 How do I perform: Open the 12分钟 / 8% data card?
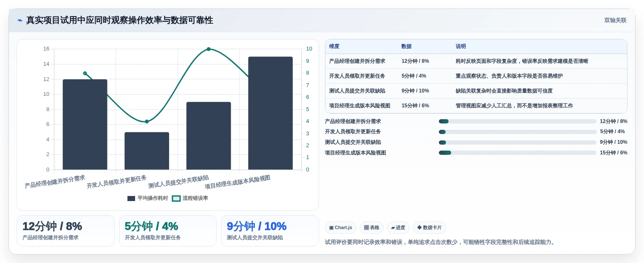(65, 231)
